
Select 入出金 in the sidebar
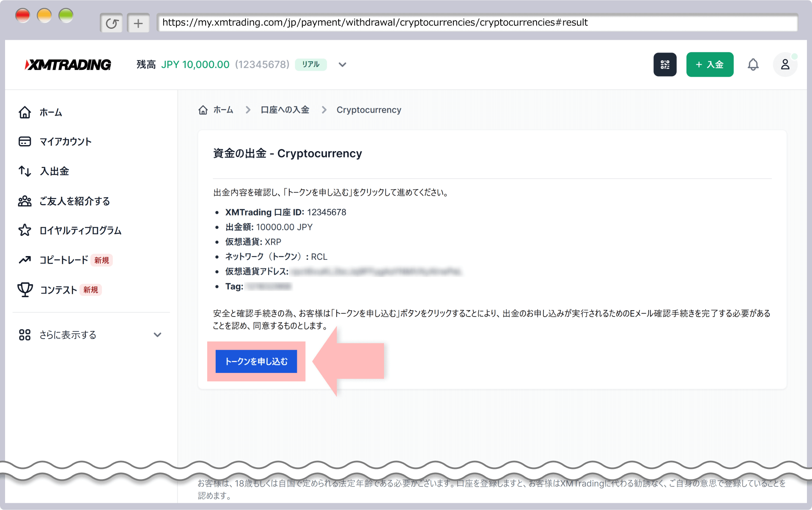(54, 171)
